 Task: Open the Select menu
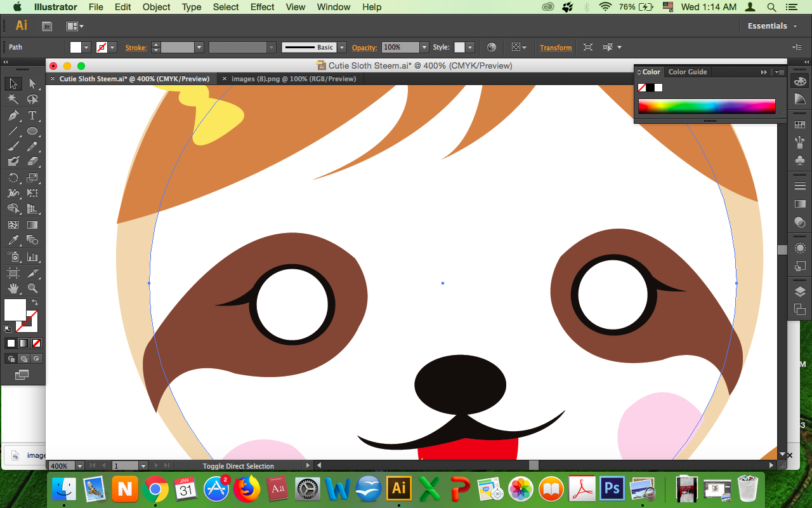[x=226, y=7]
